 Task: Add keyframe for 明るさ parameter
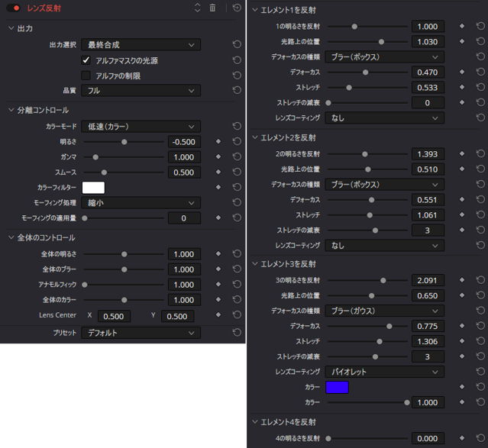pos(218,141)
